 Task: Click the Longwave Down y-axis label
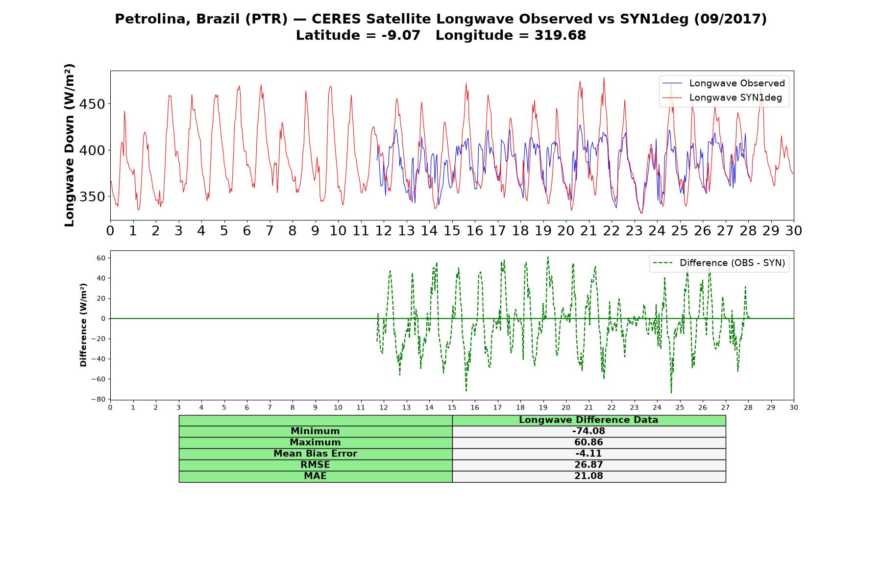(69, 145)
